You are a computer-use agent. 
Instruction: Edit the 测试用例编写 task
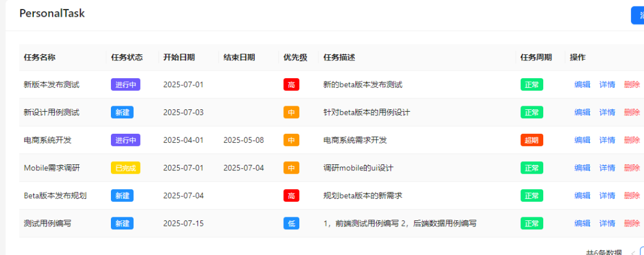tap(583, 223)
